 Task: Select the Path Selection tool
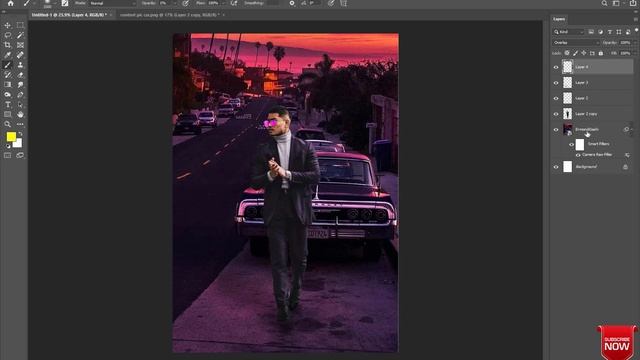click(x=20, y=104)
